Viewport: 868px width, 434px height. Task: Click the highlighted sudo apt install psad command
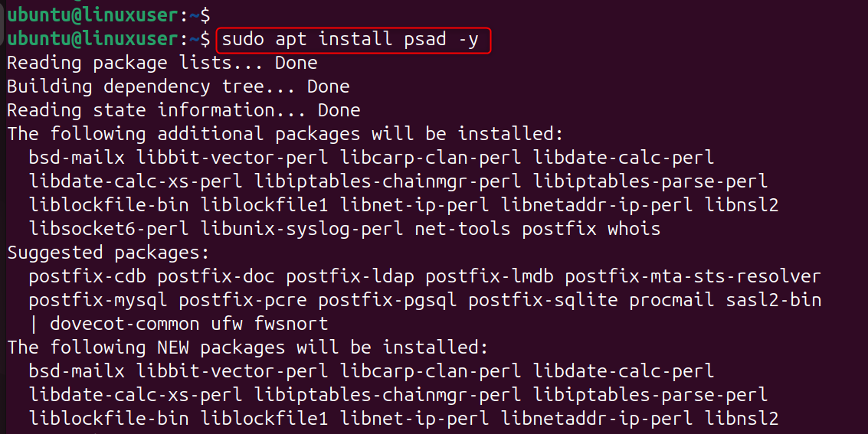(354, 39)
